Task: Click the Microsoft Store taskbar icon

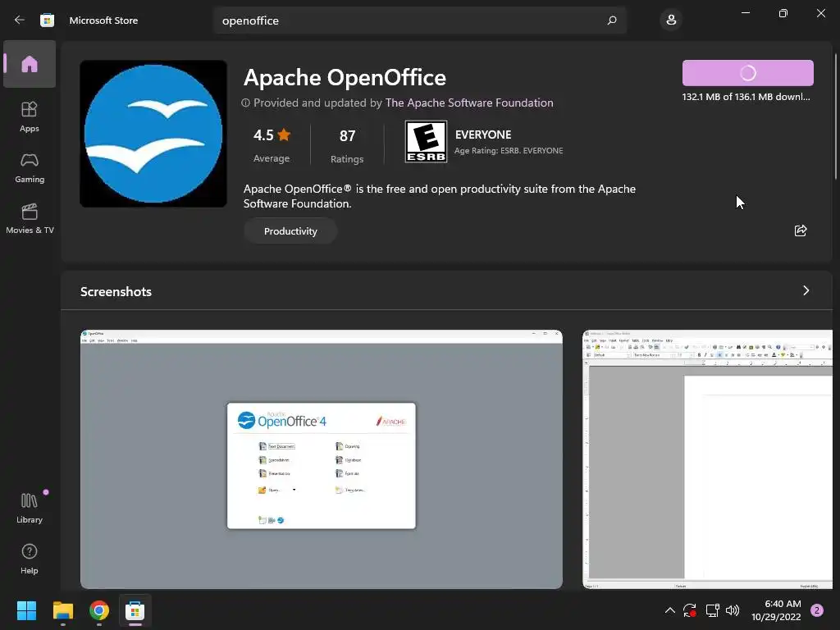Action: pos(135,610)
